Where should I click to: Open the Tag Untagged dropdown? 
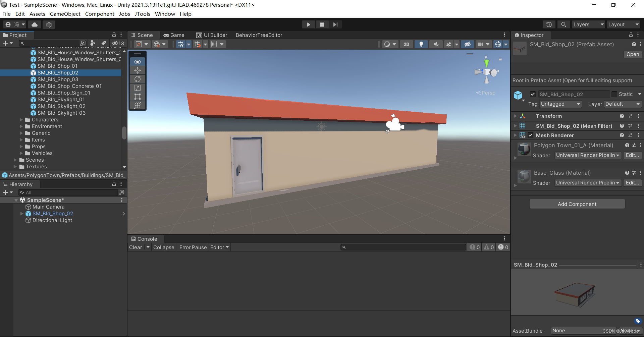point(561,104)
